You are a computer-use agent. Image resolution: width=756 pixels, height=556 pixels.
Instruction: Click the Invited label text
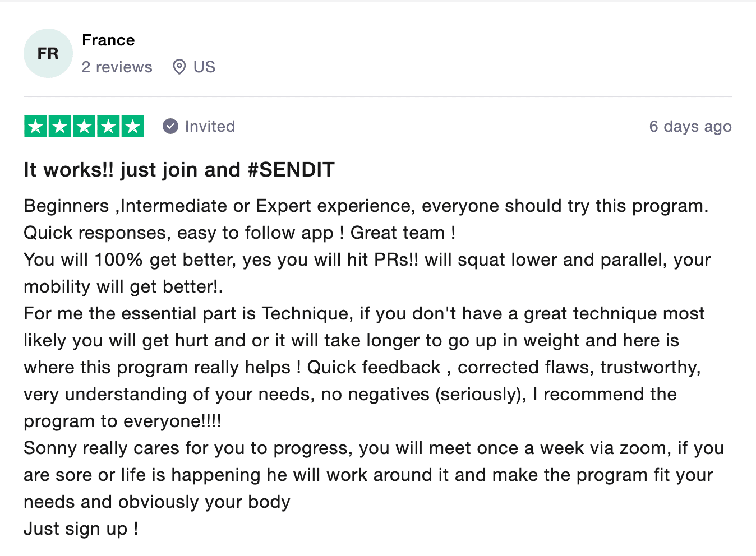click(x=210, y=126)
